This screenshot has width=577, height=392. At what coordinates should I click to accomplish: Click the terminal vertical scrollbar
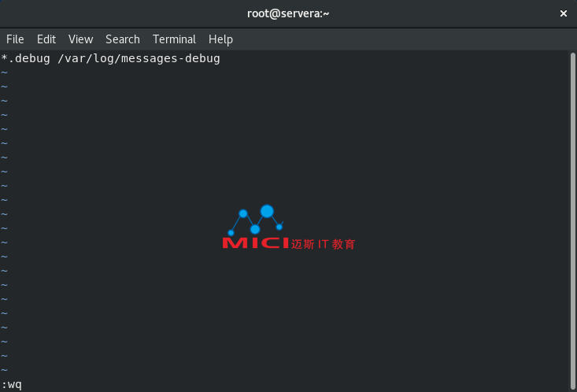click(572, 221)
